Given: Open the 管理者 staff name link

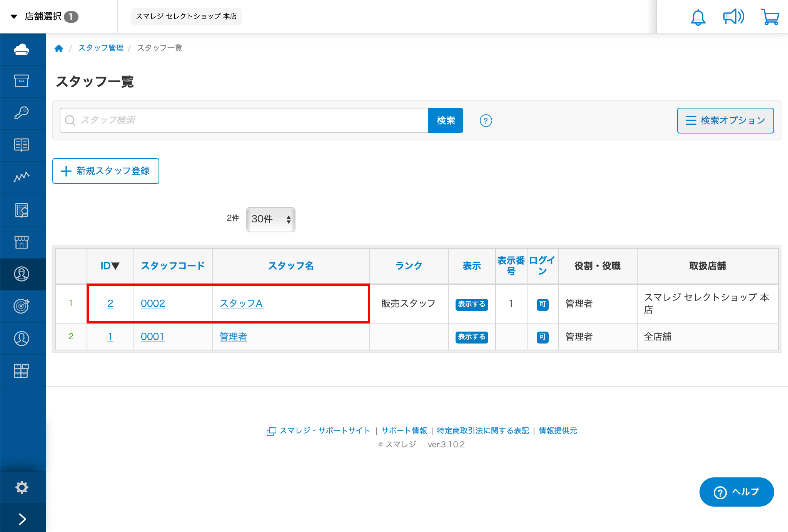Looking at the screenshot, I should click(233, 337).
